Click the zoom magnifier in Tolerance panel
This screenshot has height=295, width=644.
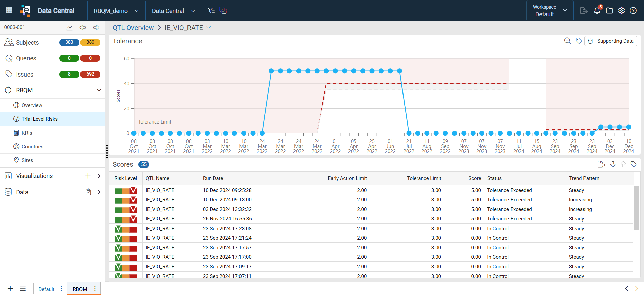[x=567, y=41]
